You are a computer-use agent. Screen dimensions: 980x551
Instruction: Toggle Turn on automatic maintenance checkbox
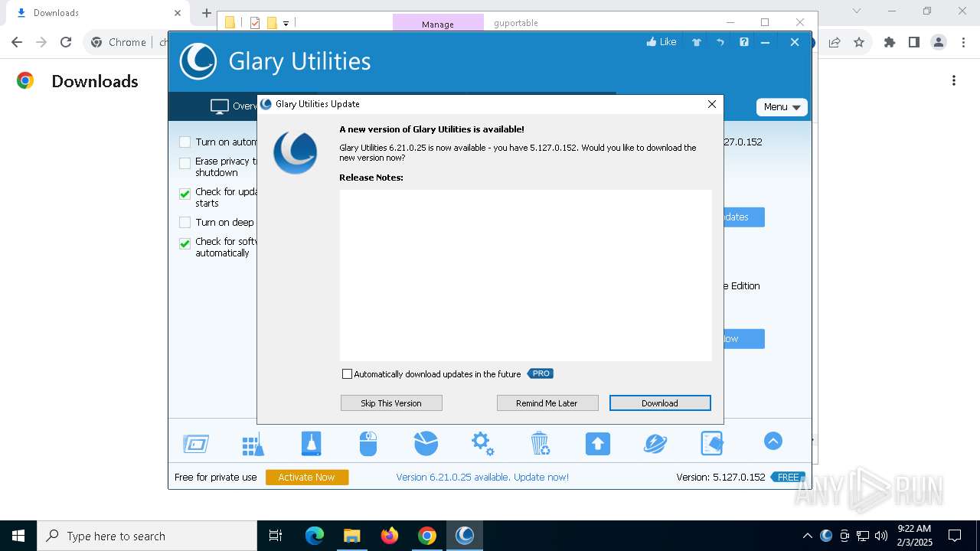[x=185, y=142]
